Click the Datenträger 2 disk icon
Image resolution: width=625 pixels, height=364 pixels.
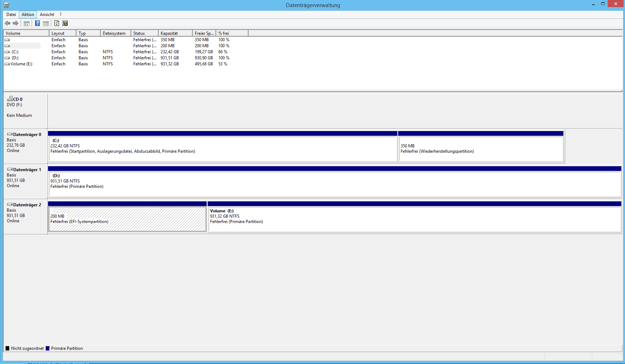[10, 205]
